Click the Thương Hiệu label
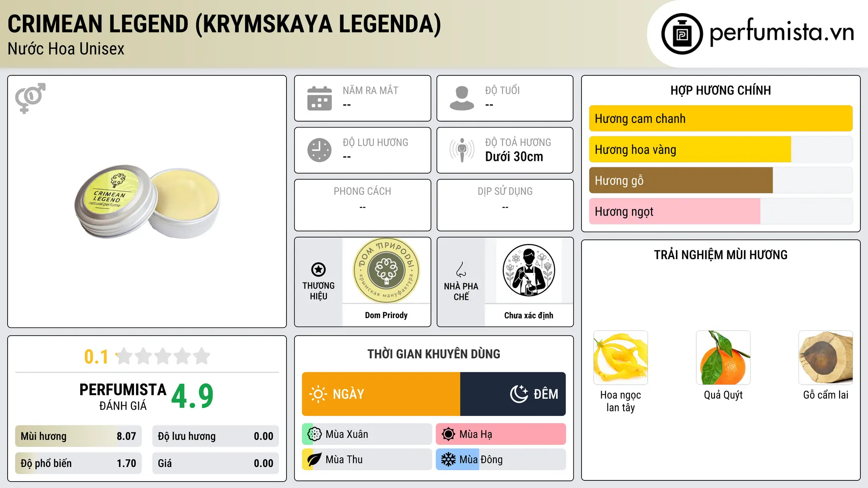 click(x=318, y=291)
